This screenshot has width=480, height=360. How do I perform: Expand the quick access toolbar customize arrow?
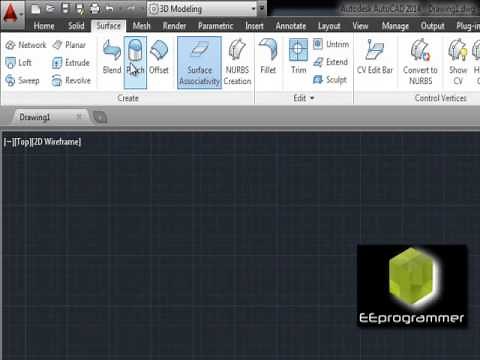pyautogui.click(x=262, y=8)
